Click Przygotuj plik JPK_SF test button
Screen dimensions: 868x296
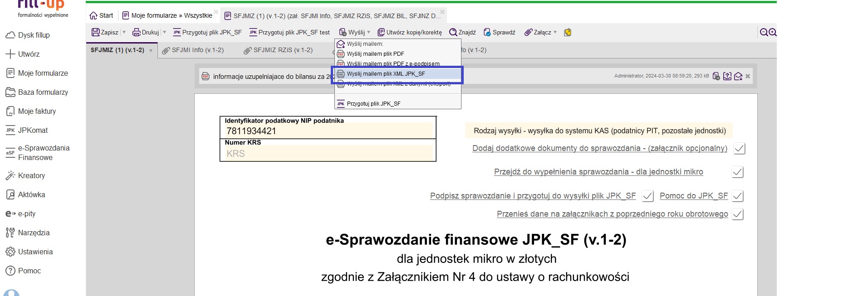289,32
